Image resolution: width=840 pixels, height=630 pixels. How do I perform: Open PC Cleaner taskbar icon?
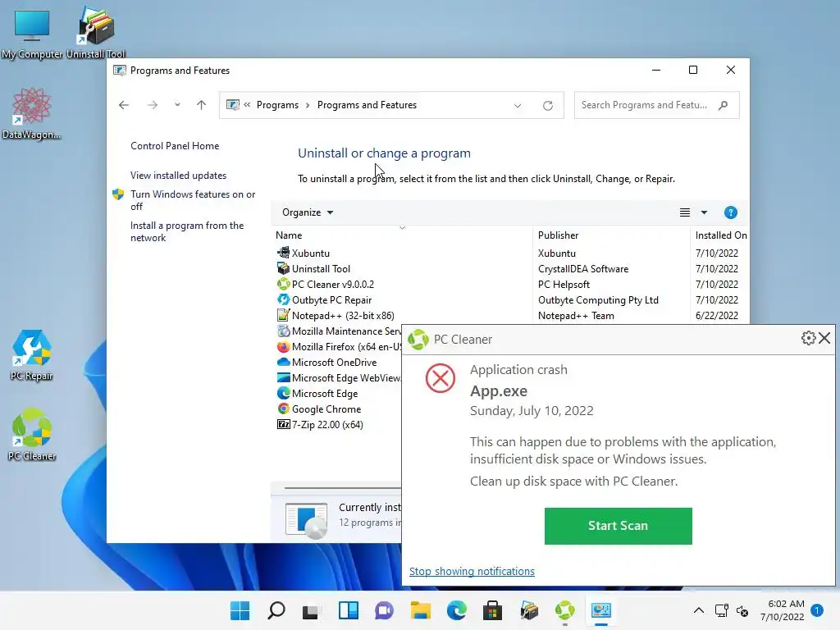pyautogui.click(x=564, y=610)
